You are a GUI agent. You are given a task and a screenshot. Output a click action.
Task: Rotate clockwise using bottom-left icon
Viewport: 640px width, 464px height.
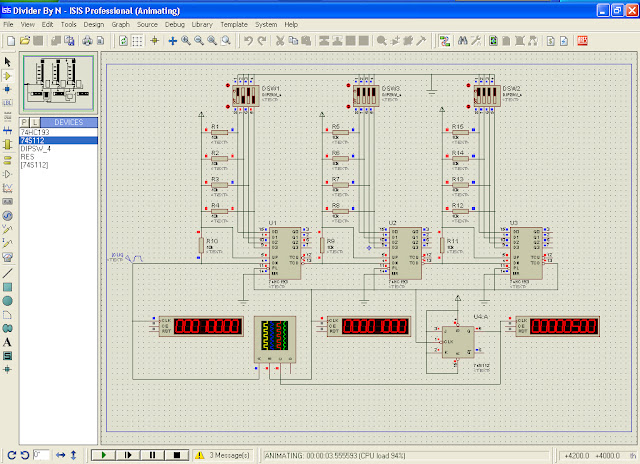(x=11, y=455)
